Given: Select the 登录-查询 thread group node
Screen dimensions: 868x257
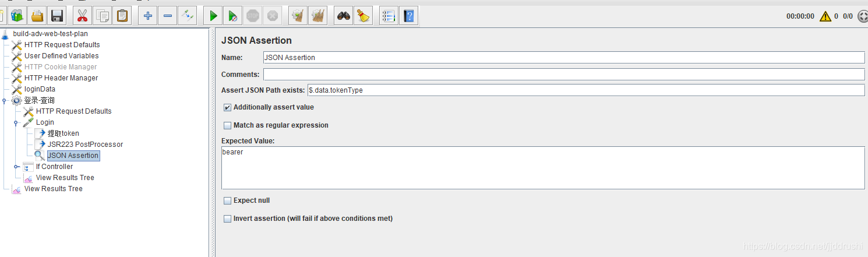Looking at the screenshot, I should coord(39,100).
